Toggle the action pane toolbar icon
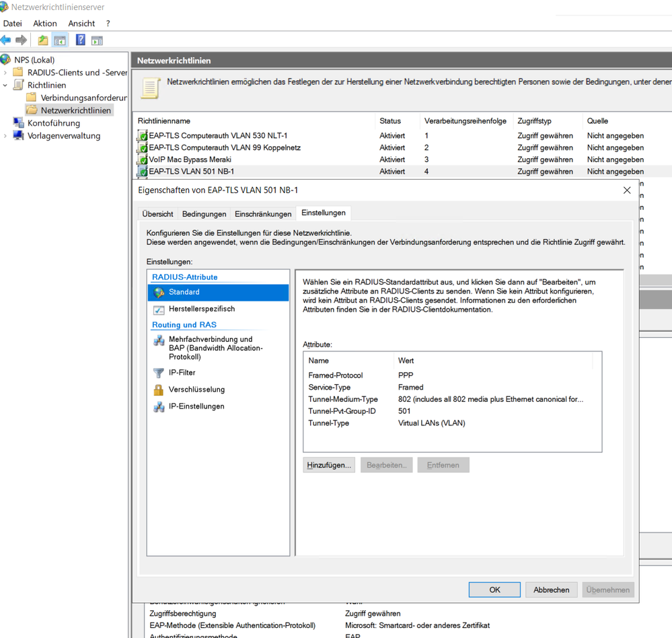Viewport: 672px width, 638px height. click(97, 40)
